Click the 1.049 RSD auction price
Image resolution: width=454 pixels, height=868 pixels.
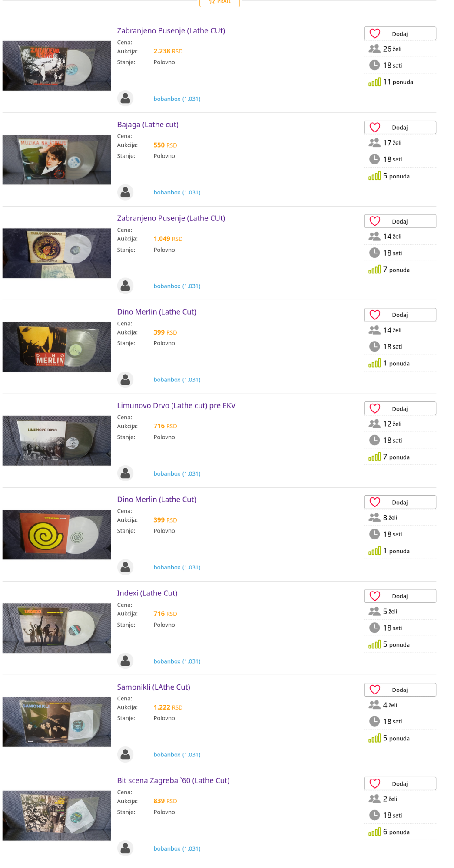pos(168,239)
